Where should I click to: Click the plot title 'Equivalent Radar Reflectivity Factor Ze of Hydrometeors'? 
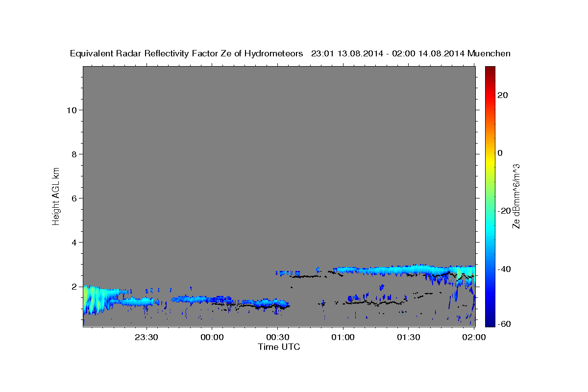coord(187,54)
